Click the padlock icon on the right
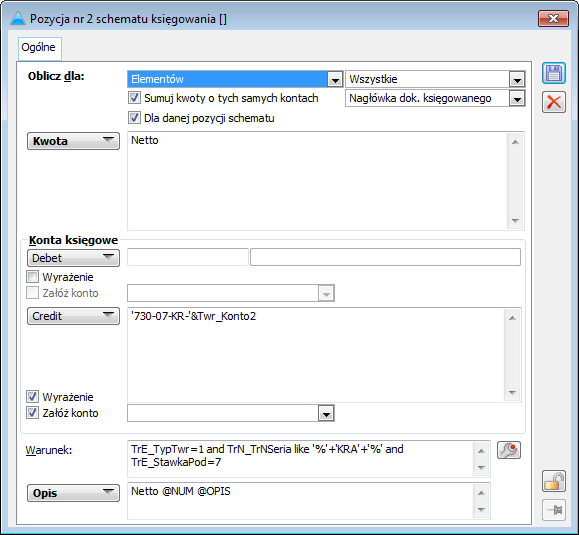Image resolution: width=579 pixels, height=535 pixels. 554,481
